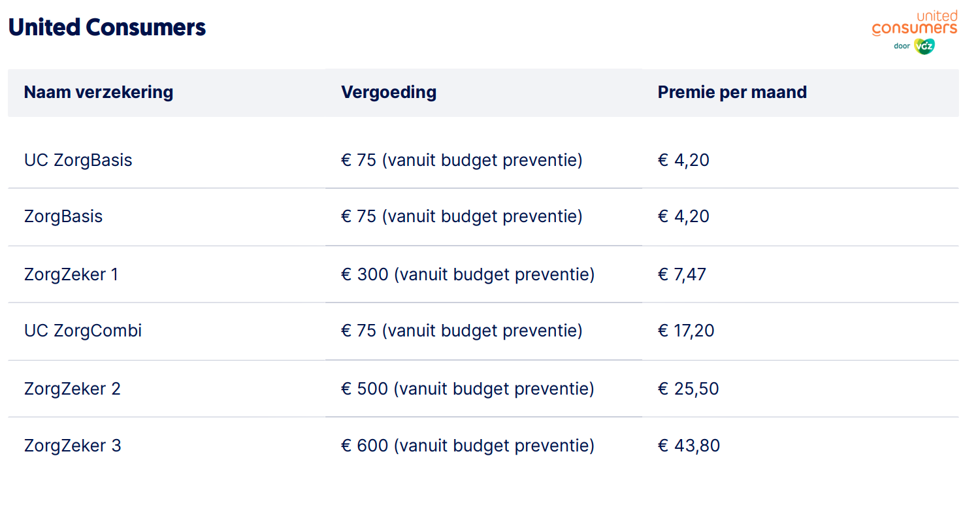This screenshot has height=507, width=980.
Task: Click the € 43,80 monthly premium
Action: (x=689, y=446)
